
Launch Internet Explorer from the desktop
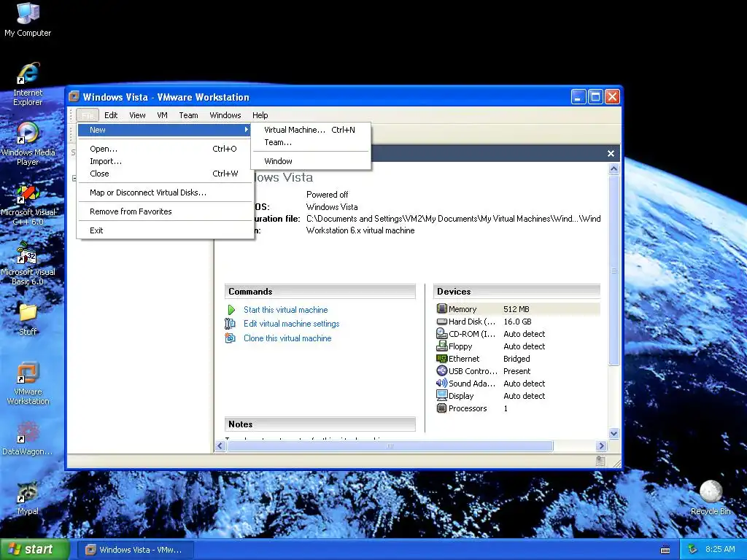click(28, 84)
